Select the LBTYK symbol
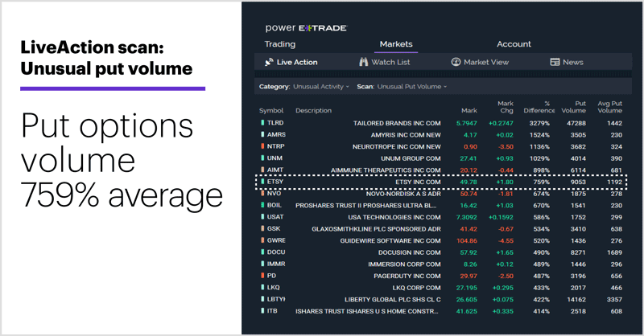Viewport: 644px width, 336px height. (x=276, y=299)
